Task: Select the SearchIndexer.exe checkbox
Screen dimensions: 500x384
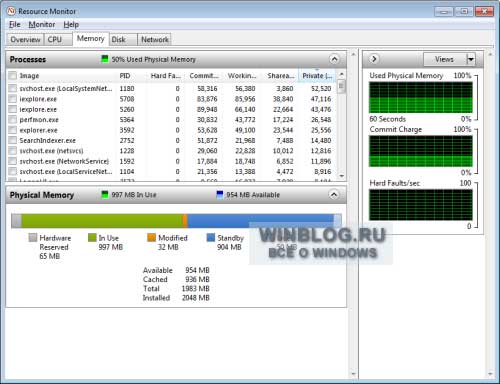Action: click(x=12, y=140)
